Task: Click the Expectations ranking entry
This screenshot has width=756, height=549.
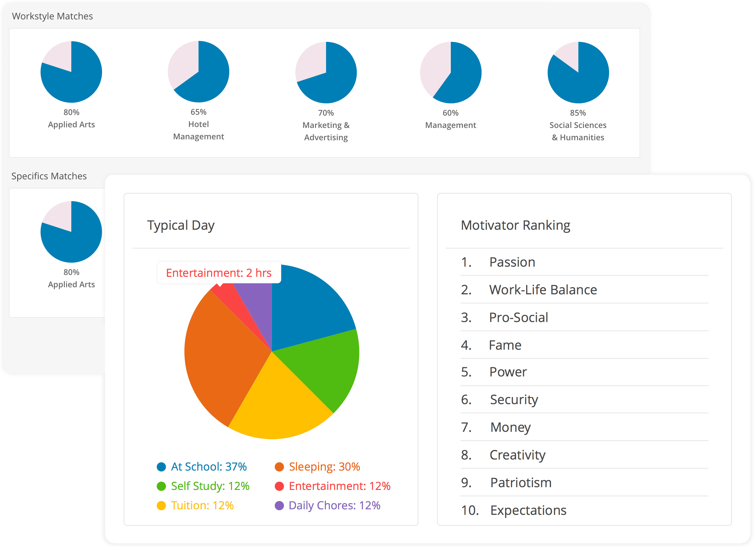Action: [528, 510]
